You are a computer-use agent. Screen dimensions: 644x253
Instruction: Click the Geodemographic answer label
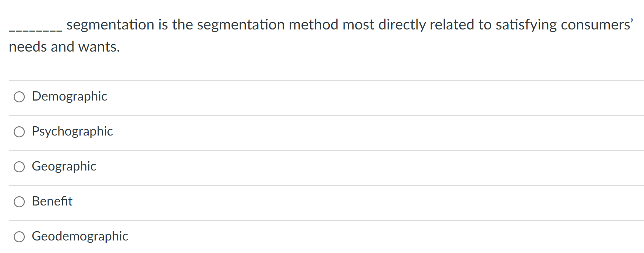click(80, 236)
